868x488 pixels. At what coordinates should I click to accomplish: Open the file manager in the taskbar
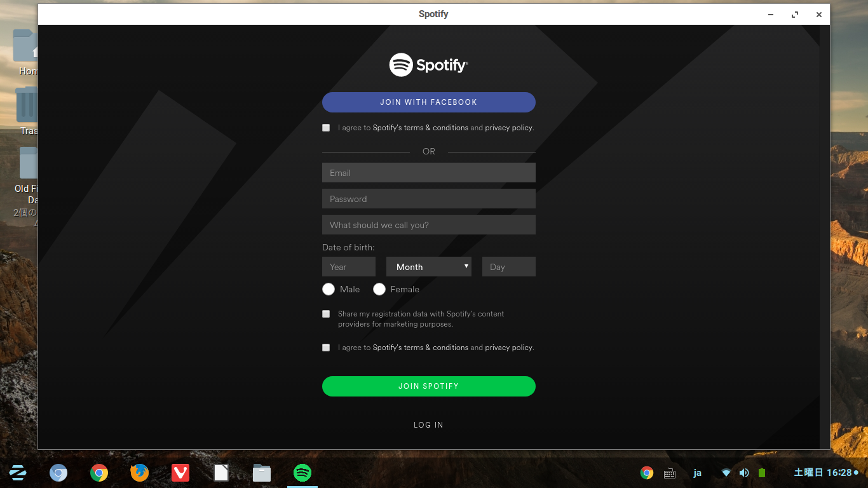pos(262,473)
